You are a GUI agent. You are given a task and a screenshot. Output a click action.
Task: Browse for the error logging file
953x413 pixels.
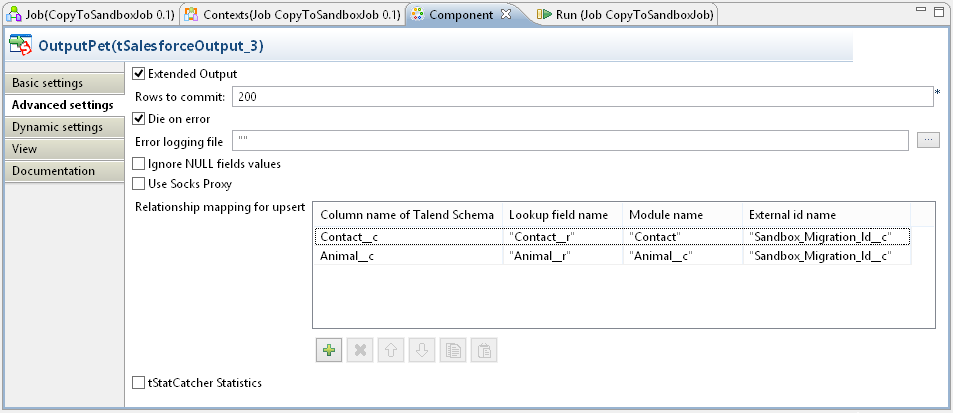click(x=928, y=140)
